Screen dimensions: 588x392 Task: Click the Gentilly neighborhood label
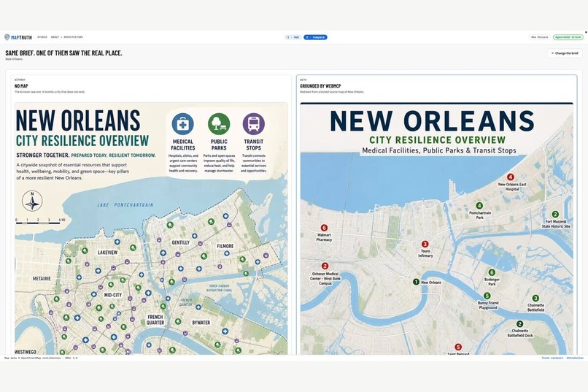tap(181, 242)
